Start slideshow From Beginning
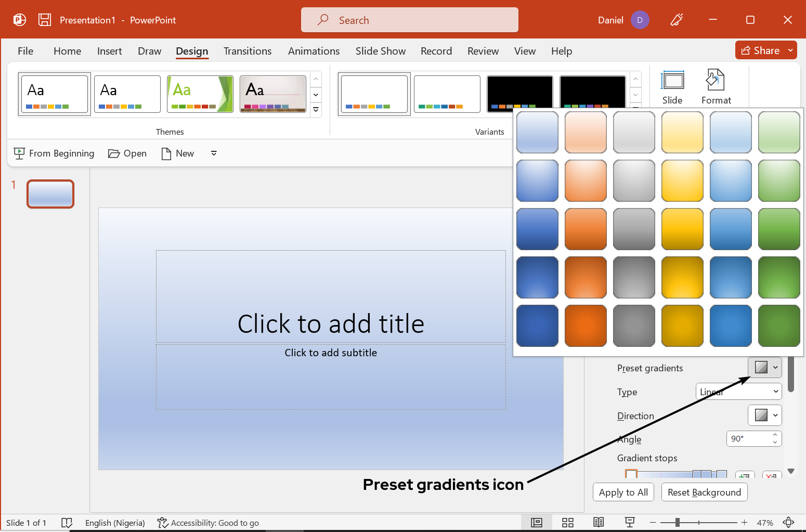The image size is (806, 532). tap(54, 153)
